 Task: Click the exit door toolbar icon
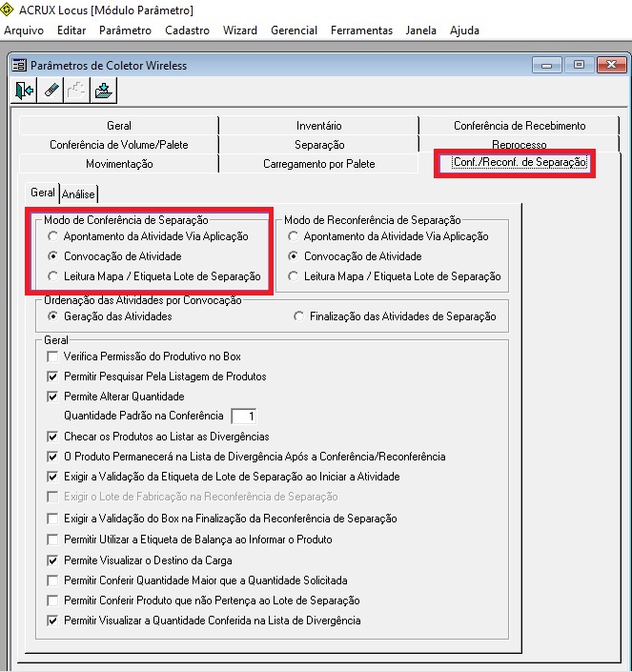coord(24,91)
